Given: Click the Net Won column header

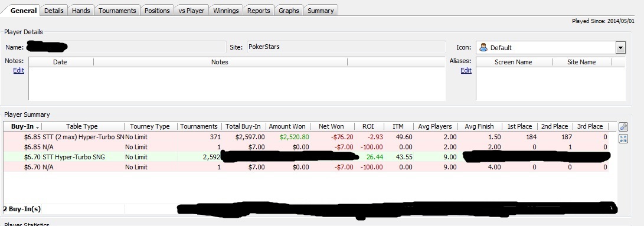Looking at the screenshot, I should 331,126.
